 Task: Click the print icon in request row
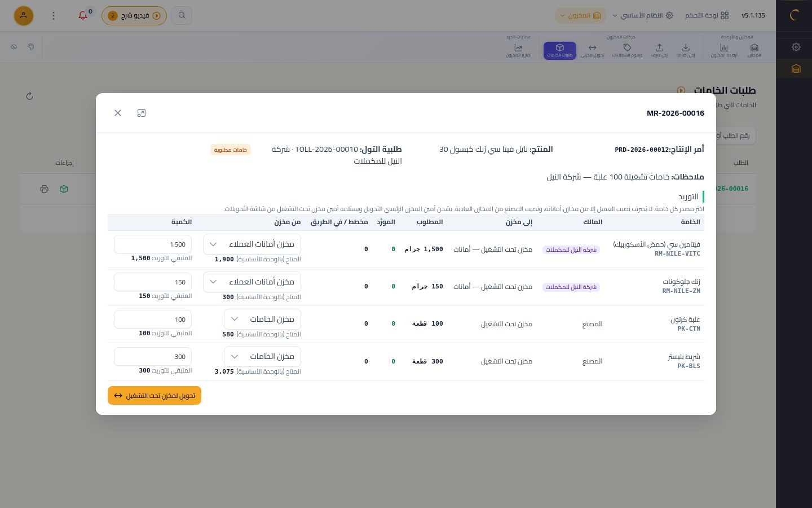[44, 189]
